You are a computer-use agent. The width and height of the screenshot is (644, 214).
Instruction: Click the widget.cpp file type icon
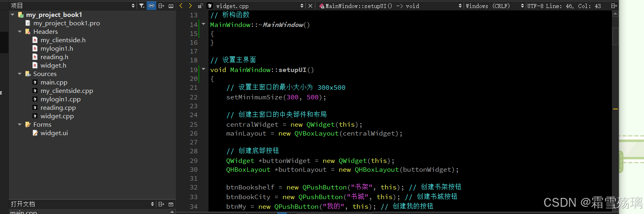pyautogui.click(x=210, y=6)
